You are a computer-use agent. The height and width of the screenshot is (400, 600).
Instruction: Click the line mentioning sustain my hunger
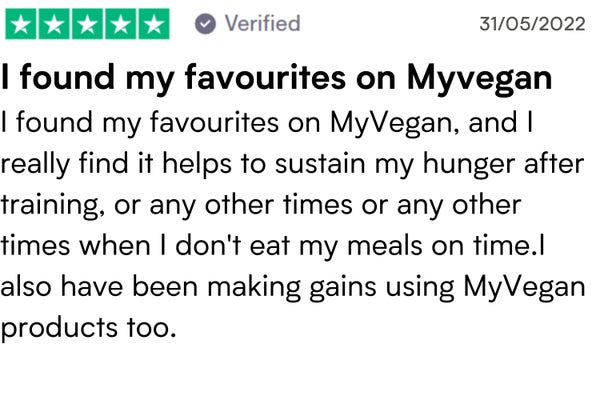pos(292,165)
